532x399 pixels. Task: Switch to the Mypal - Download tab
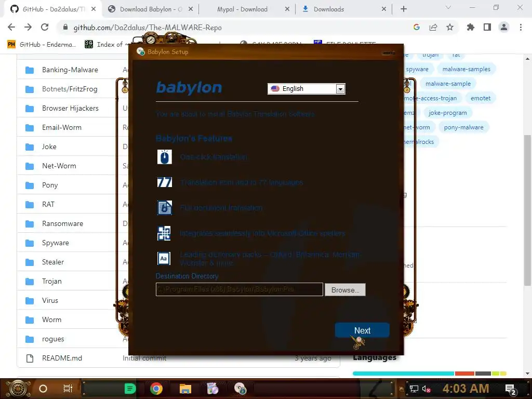pos(247,9)
